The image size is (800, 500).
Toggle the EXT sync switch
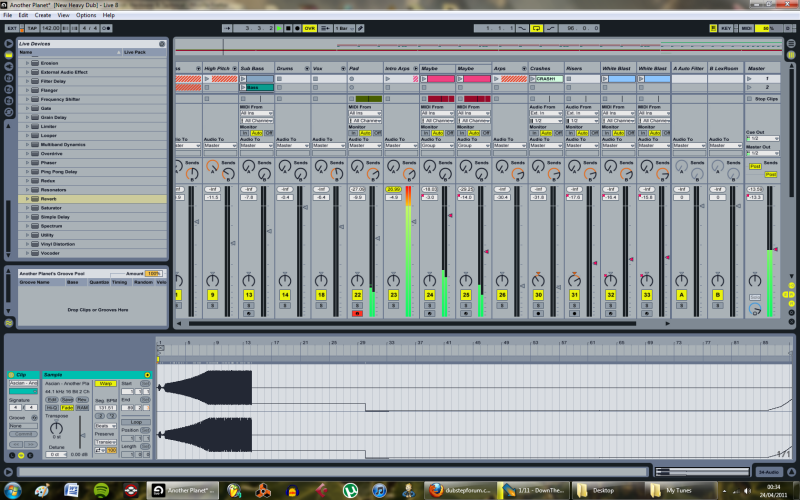click(12, 29)
